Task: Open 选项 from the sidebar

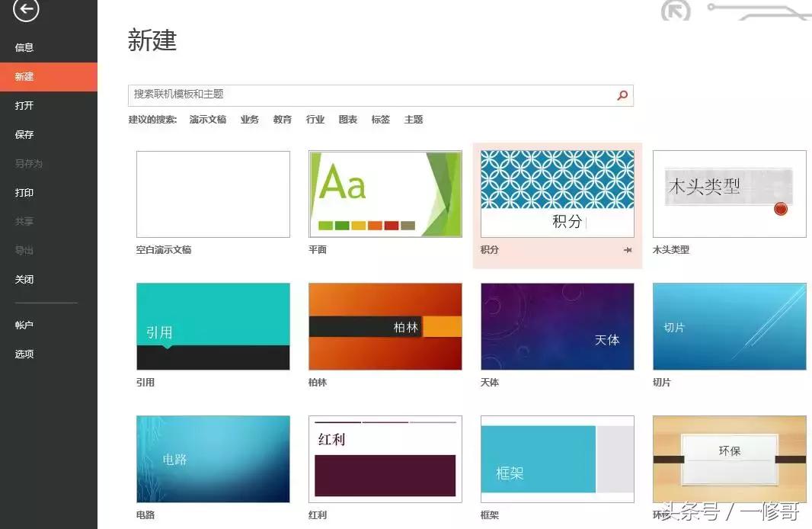Action: (x=24, y=354)
